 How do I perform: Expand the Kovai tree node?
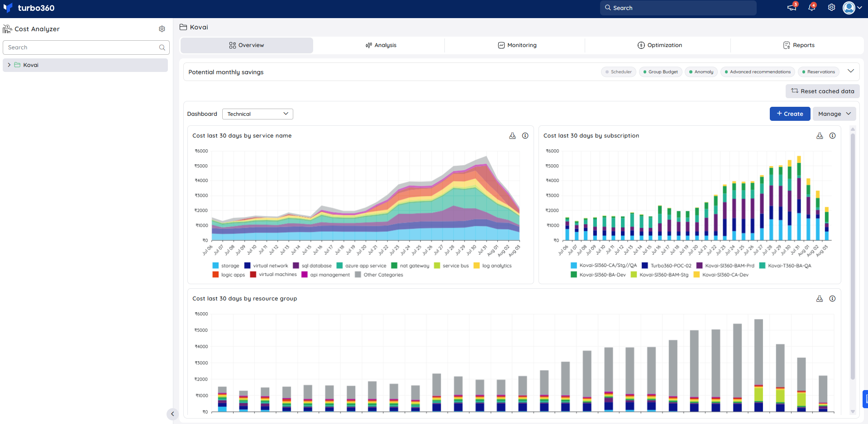click(x=9, y=65)
